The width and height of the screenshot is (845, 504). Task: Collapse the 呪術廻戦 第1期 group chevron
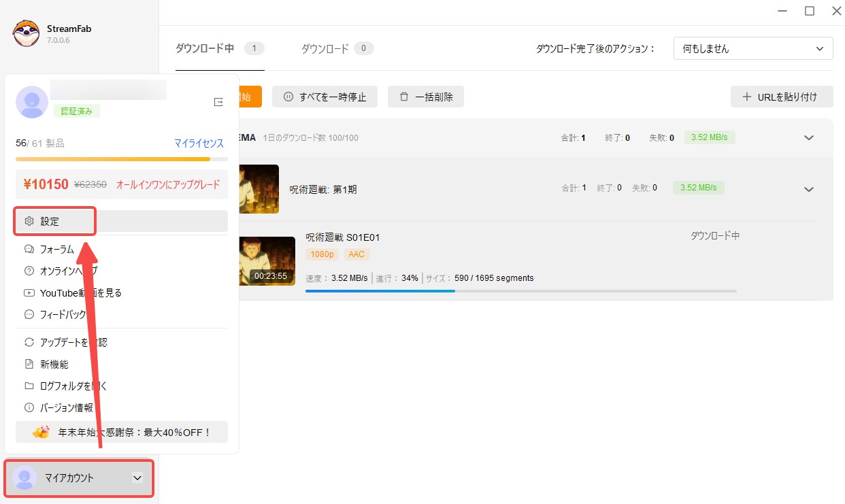pyautogui.click(x=809, y=190)
